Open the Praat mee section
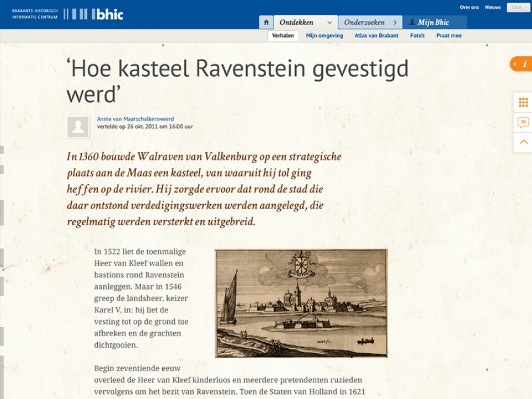 pyautogui.click(x=449, y=36)
